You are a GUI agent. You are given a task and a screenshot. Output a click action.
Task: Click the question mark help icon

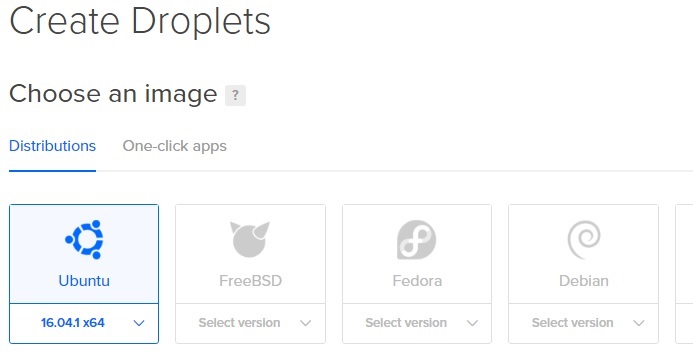[235, 95]
